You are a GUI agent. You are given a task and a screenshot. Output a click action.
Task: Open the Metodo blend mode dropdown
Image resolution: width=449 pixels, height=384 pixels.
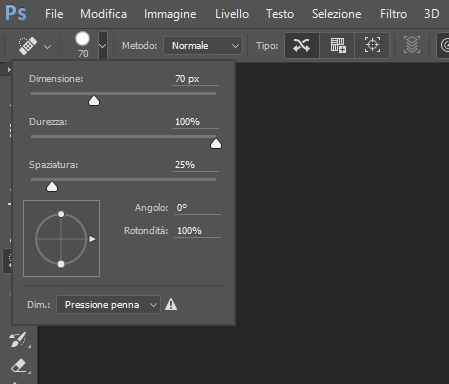(x=203, y=46)
